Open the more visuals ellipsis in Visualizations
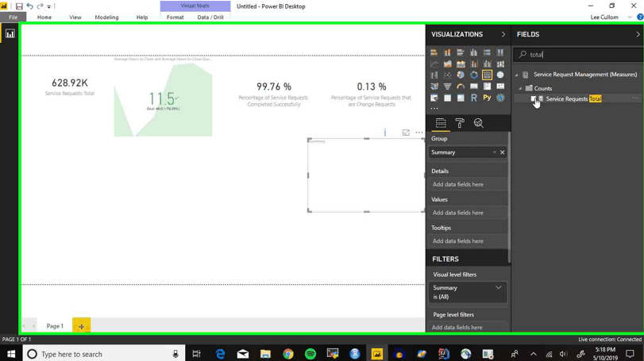The height and width of the screenshot is (361, 644). [434, 108]
